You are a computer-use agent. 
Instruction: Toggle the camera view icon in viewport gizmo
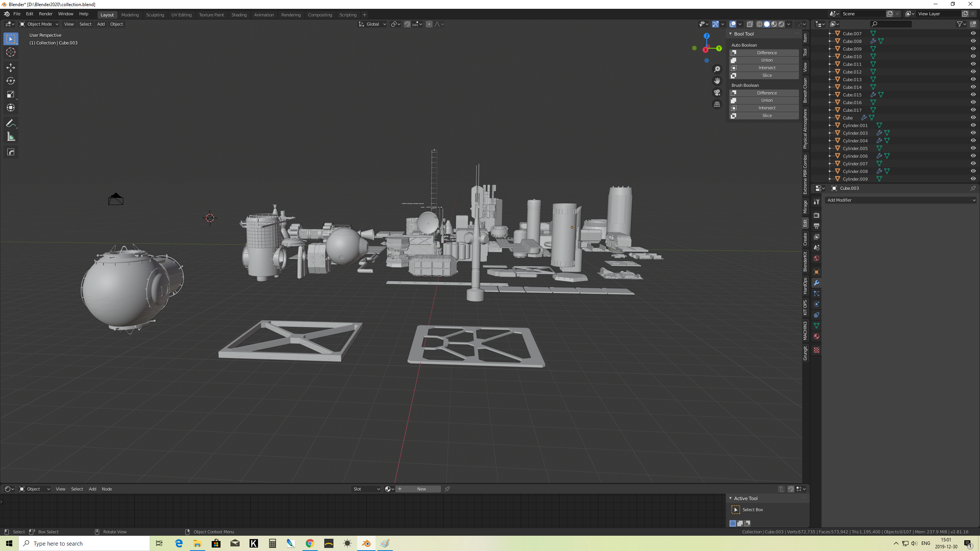[717, 93]
